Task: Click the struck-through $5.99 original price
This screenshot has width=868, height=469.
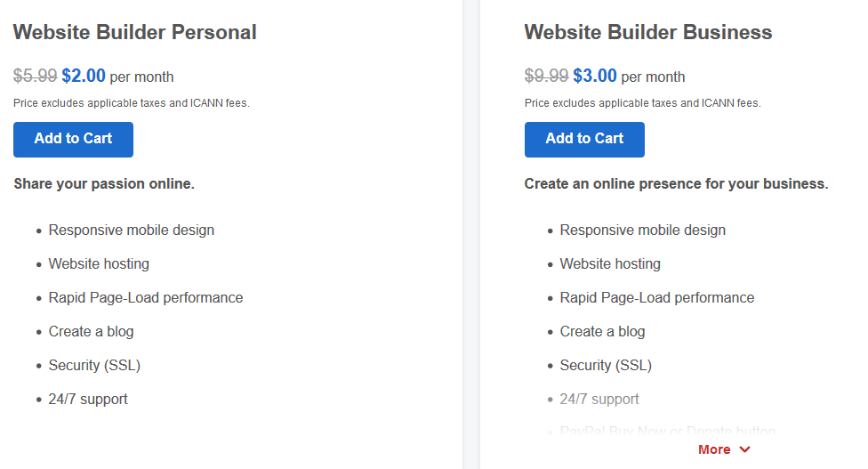Action: (35, 76)
